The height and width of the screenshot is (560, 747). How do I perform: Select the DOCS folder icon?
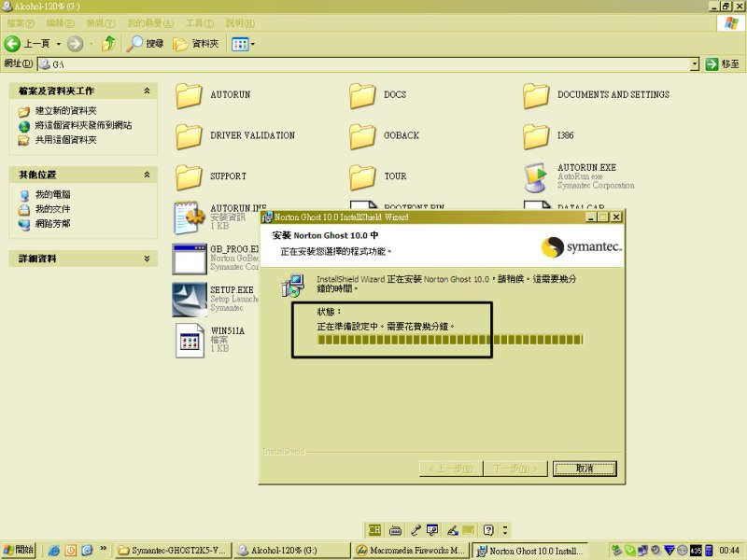pyautogui.click(x=362, y=95)
